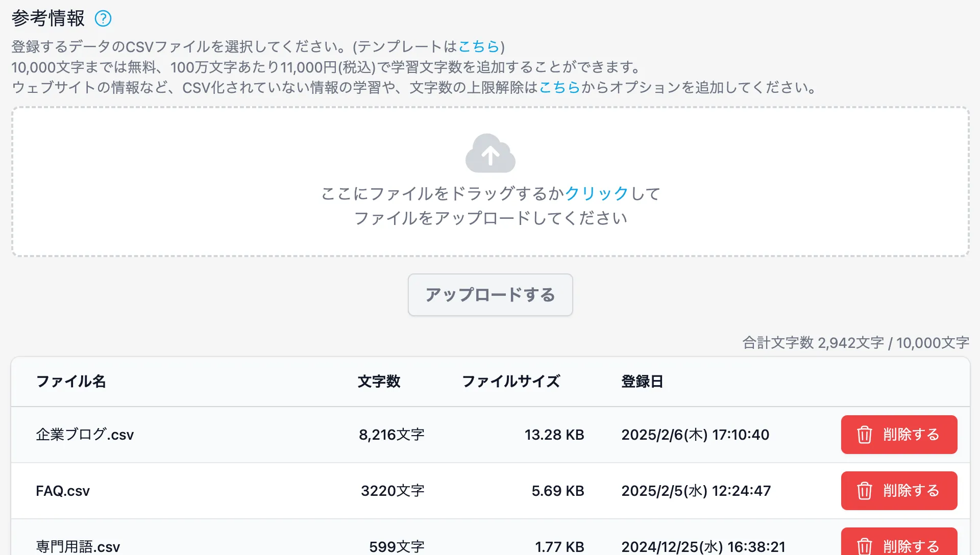
Task: Click the date 2025/2/5(水) 12:24:47
Action: tap(696, 491)
